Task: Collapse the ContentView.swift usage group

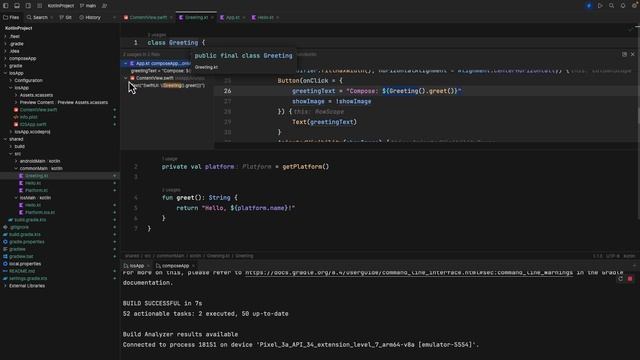Action: point(126,78)
